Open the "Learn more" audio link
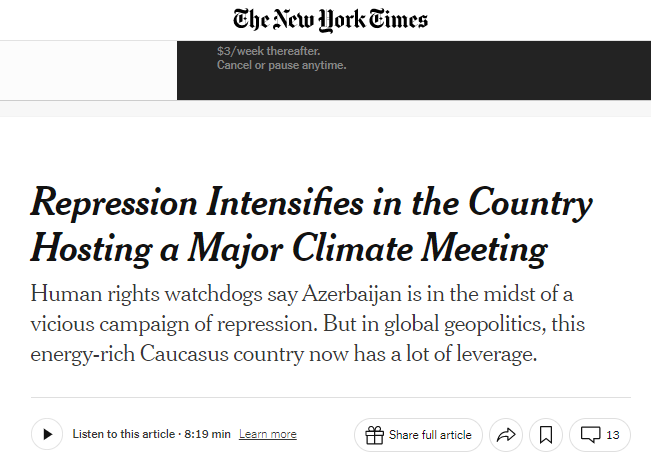Screen dimensions: 651x465 tap(268, 435)
